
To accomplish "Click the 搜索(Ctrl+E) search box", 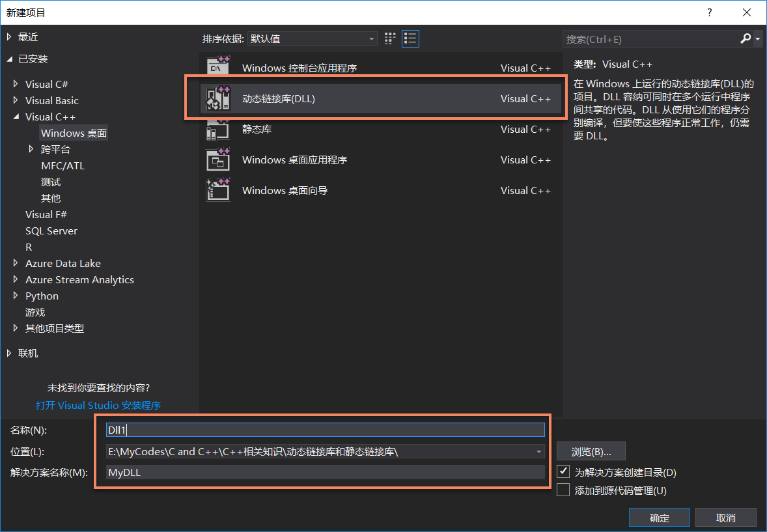I will (x=651, y=39).
